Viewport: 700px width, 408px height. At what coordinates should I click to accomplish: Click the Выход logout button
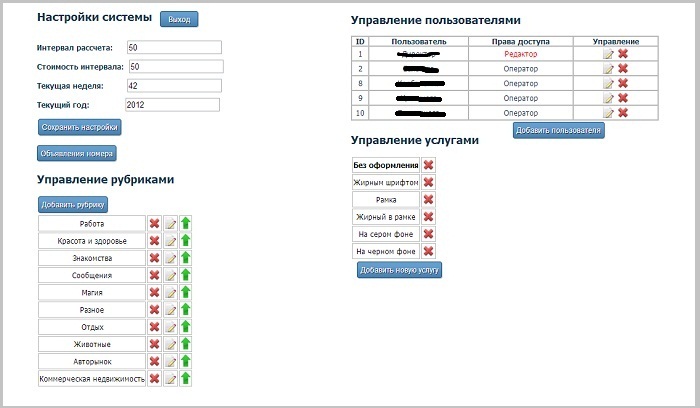[179, 19]
